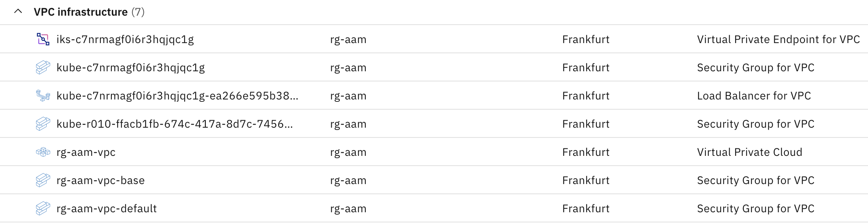Image resolution: width=868 pixels, height=224 pixels.
Task: Click Frankfurt location in the Load Balancer row
Action: (586, 96)
